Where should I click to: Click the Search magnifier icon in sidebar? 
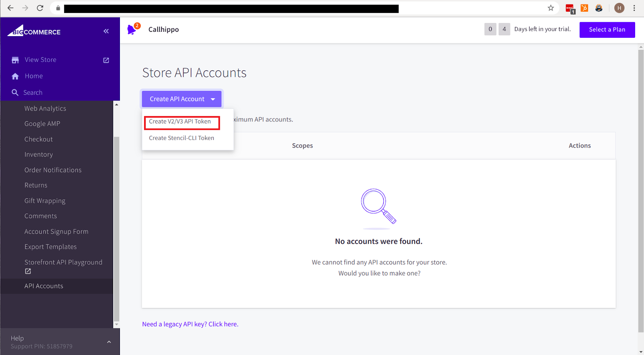pyautogui.click(x=15, y=92)
